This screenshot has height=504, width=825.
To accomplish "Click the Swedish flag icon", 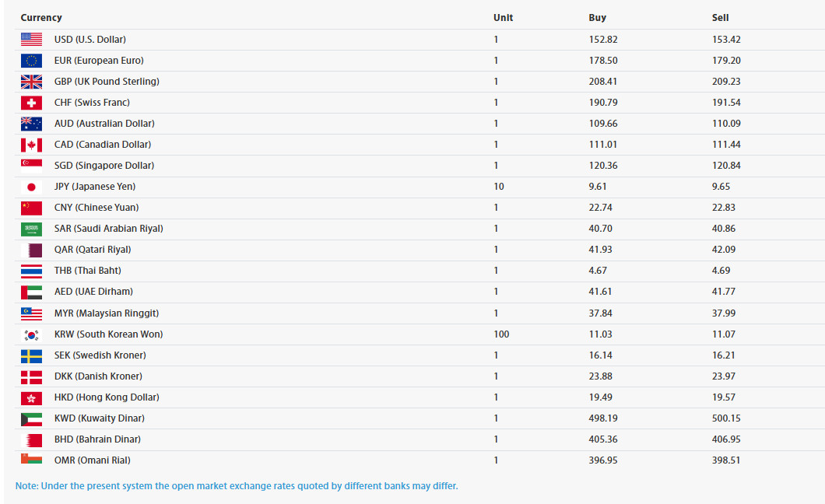I will coord(32,355).
